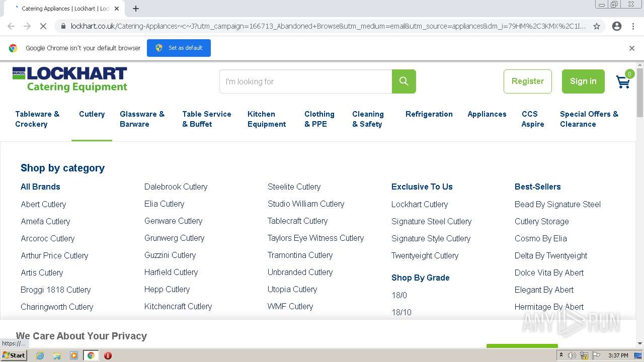
Task: Open Guzzini Cutlery link
Action: coord(170,255)
